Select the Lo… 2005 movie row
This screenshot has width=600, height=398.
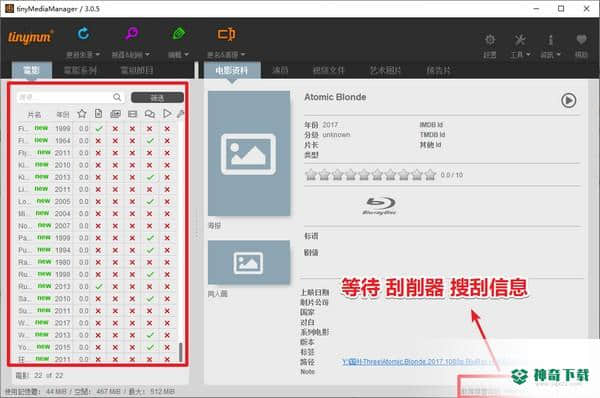[96, 201]
